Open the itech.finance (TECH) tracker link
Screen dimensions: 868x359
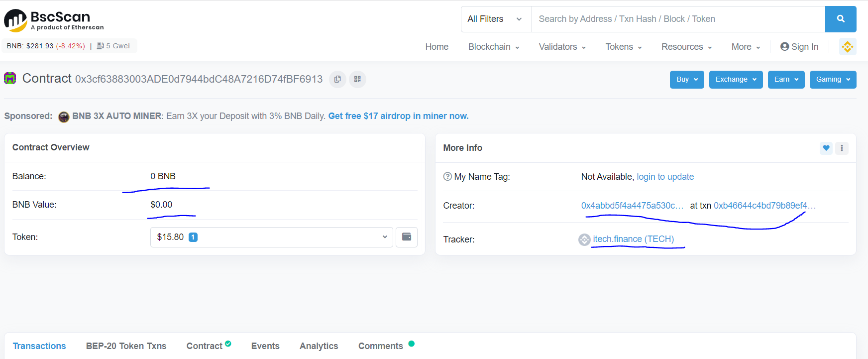[x=634, y=239]
